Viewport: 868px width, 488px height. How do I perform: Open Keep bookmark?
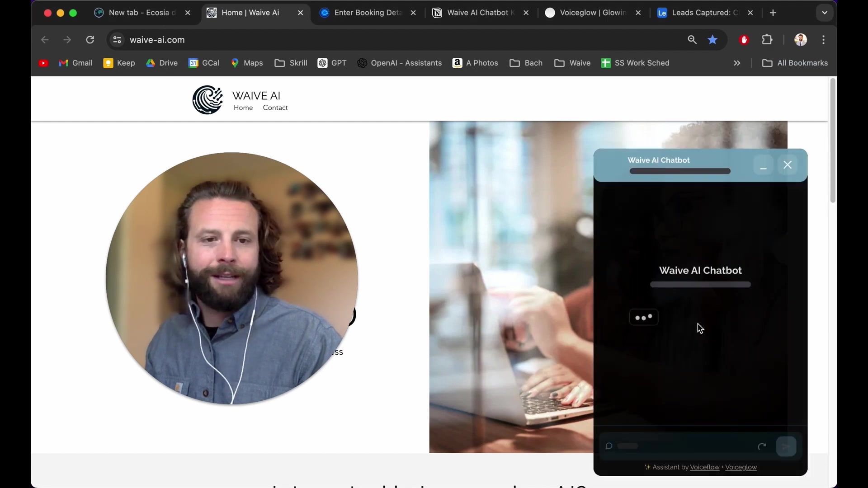(x=119, y=63)
